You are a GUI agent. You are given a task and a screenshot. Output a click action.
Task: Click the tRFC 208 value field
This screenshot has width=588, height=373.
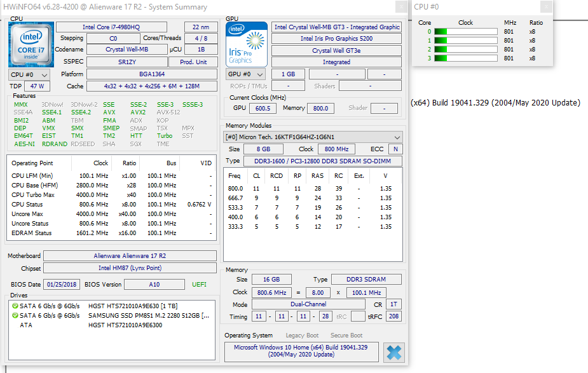393,316
